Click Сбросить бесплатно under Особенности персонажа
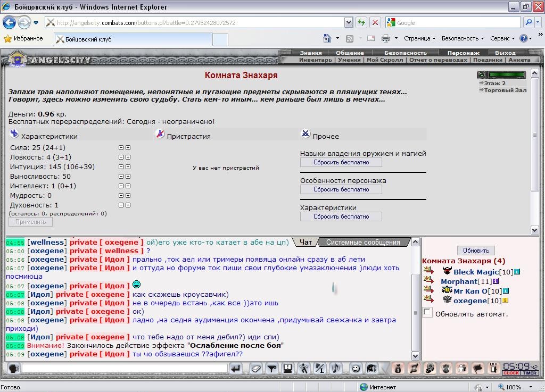545x392 pixels. 341,189
